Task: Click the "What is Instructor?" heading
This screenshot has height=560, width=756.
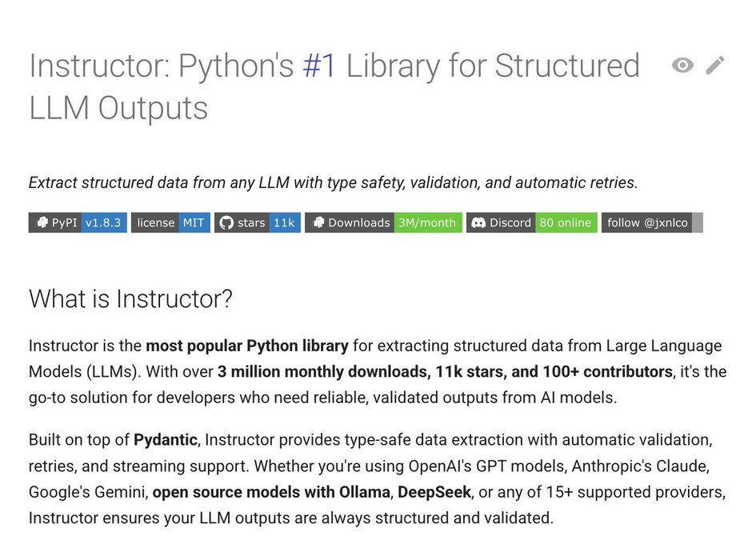Action: (130, 299)
